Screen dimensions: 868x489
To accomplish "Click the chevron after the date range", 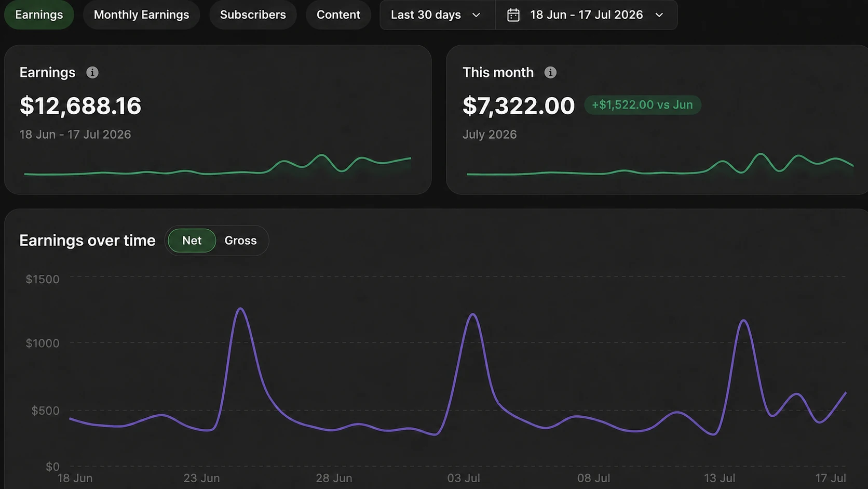I will click(659, 15).
